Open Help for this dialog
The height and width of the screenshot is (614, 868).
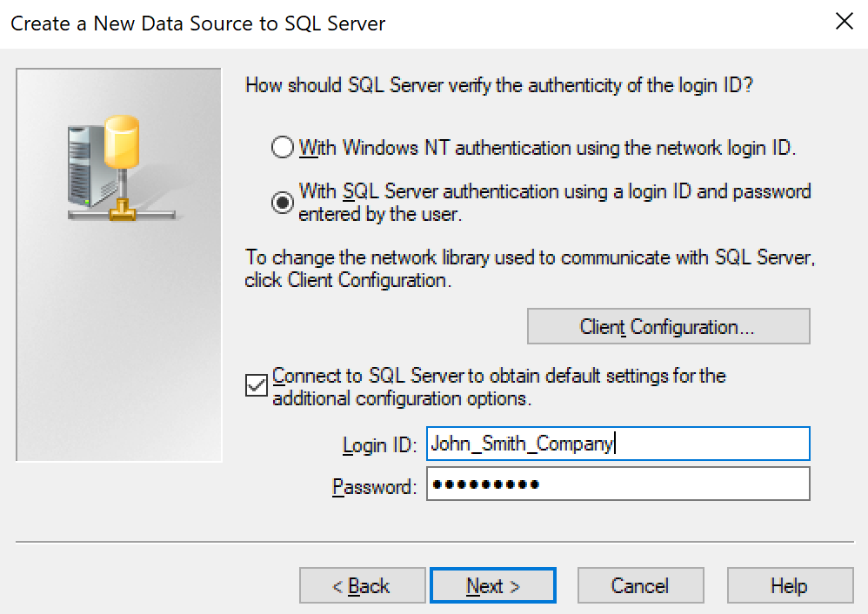point(790,585)
